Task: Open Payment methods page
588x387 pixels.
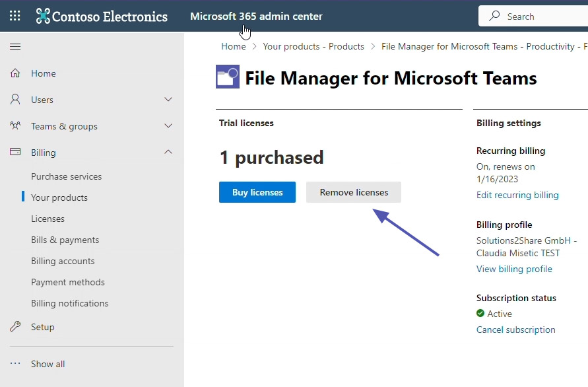Action: tap(68, 282)
